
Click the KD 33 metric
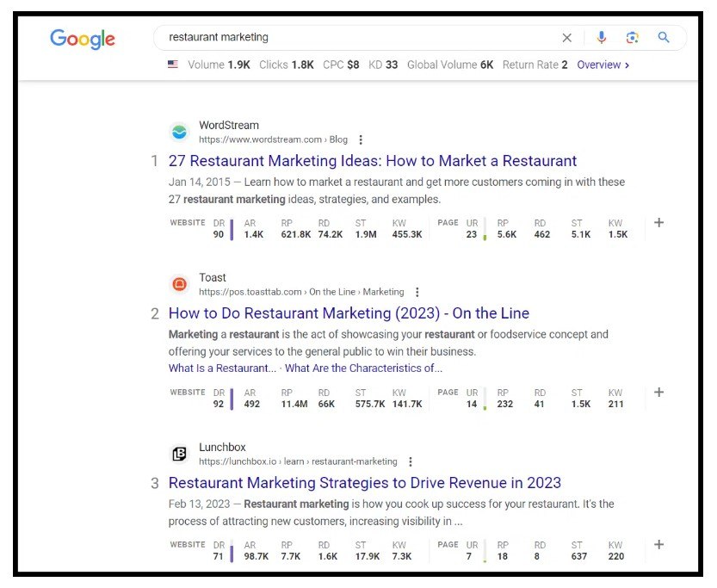[383, 65]
